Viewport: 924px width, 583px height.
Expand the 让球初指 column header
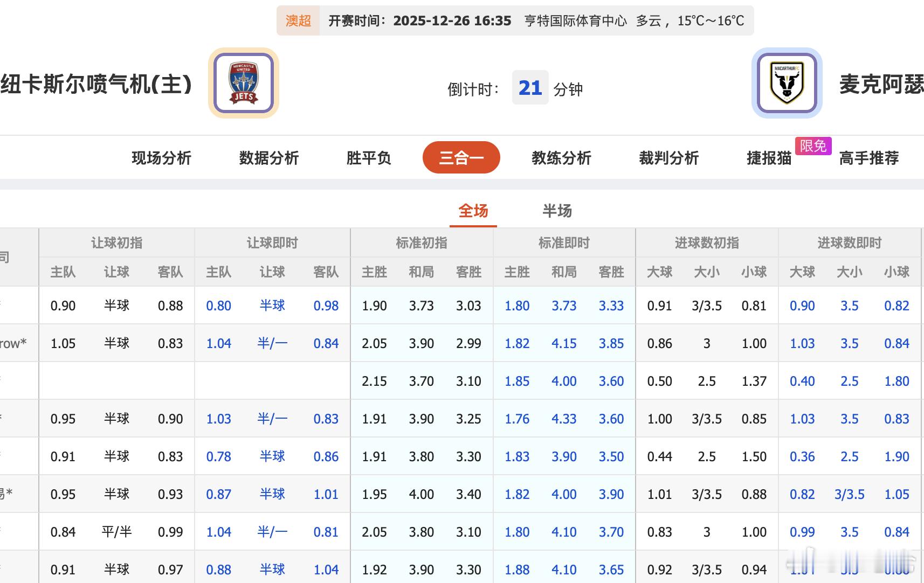tap(116, 242)
